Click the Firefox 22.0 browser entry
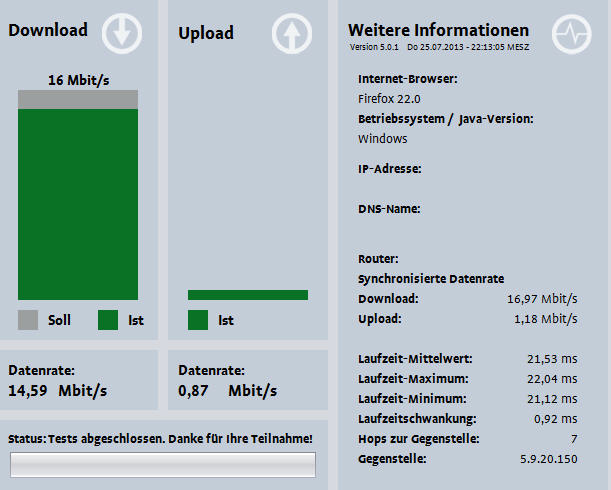The image size is (611, 490). pos(389,99)
